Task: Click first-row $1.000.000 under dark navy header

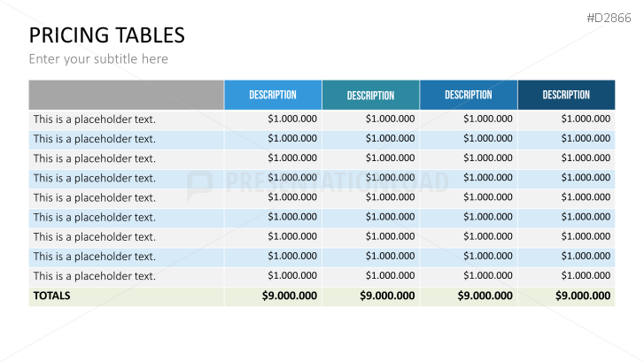Action: [586, 119]
